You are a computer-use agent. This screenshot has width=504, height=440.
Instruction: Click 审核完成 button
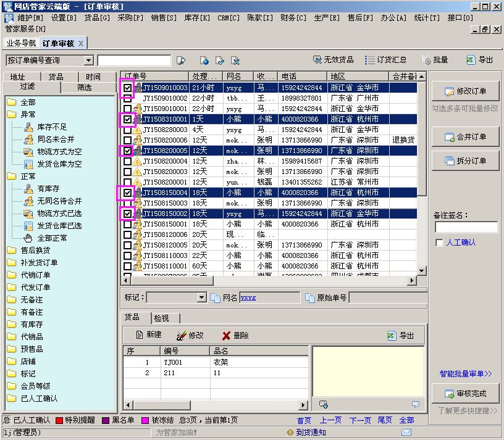[466, 394]
